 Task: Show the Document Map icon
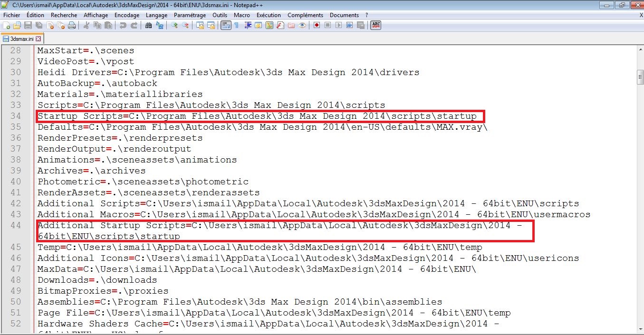tap(269, 25)
